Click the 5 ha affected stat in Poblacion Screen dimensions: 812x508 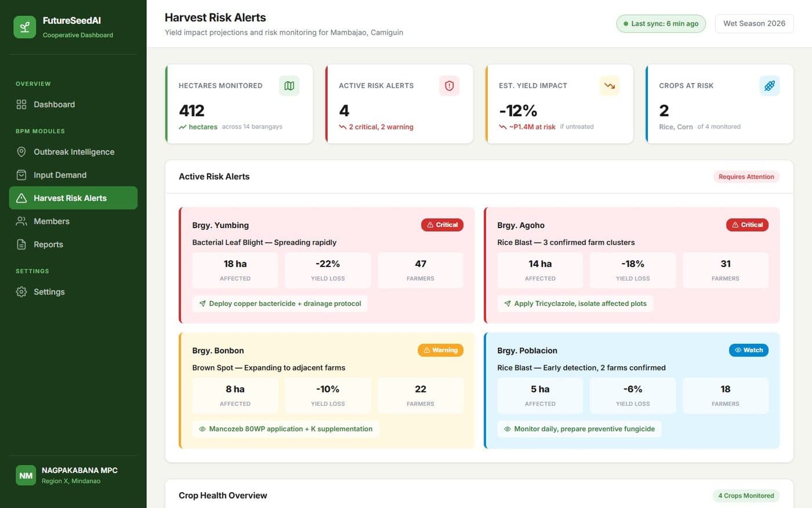pyautogui.click(x=540, y=395)
